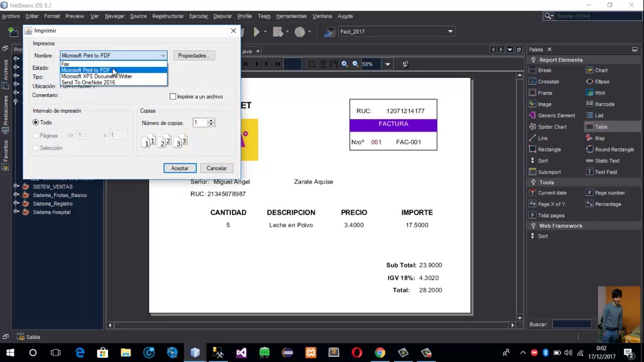Open the Herramientas menu
Image resolution: width=644 pixels, height=362 pixels.
291,16
